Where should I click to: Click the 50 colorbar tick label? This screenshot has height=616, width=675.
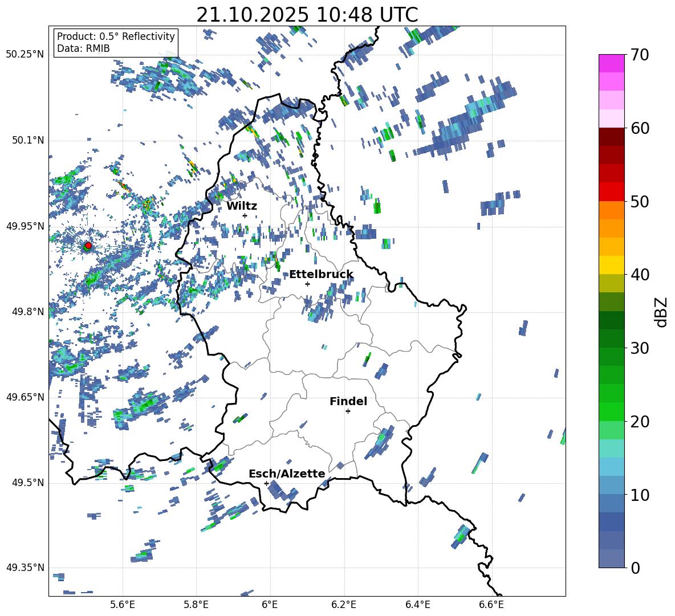point(640,202)
